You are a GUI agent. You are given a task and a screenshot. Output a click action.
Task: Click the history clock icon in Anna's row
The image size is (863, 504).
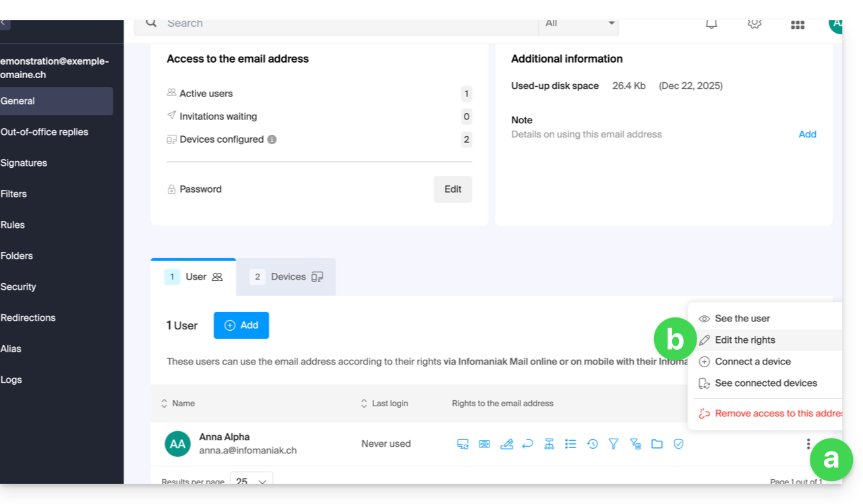coord(592,444)
